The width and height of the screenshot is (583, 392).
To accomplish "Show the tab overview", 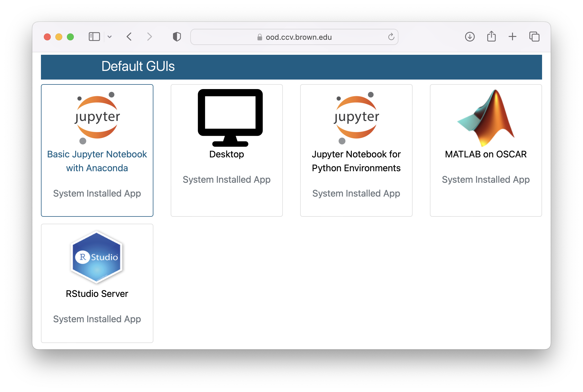I will point(534,37).
